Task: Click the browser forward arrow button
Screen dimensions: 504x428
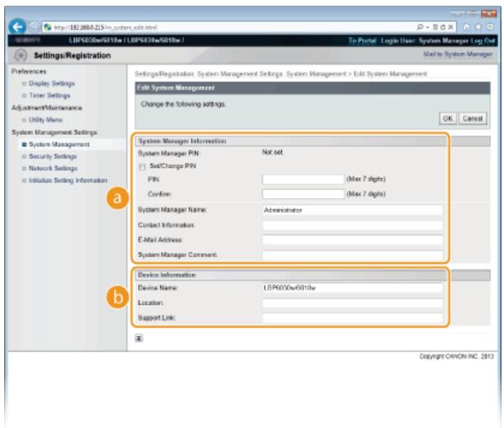Action: (x=34, y=27)
